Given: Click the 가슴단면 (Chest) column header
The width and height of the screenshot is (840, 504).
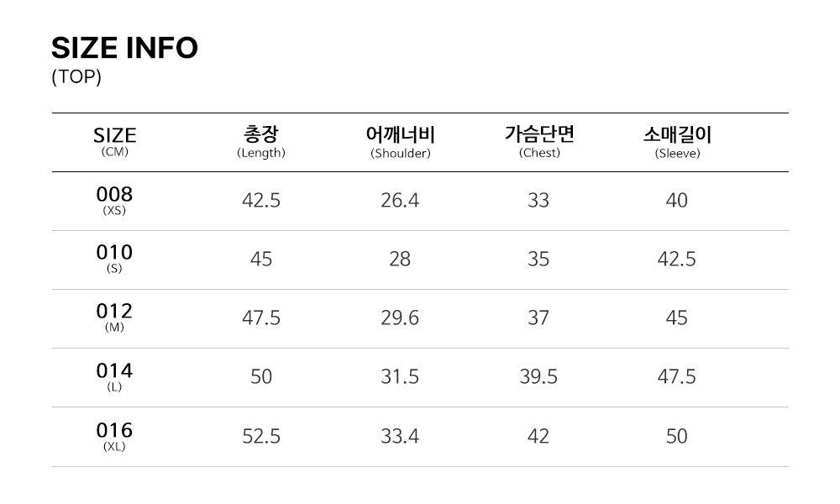Looking at the screenshot, I should tap(538, 140).
